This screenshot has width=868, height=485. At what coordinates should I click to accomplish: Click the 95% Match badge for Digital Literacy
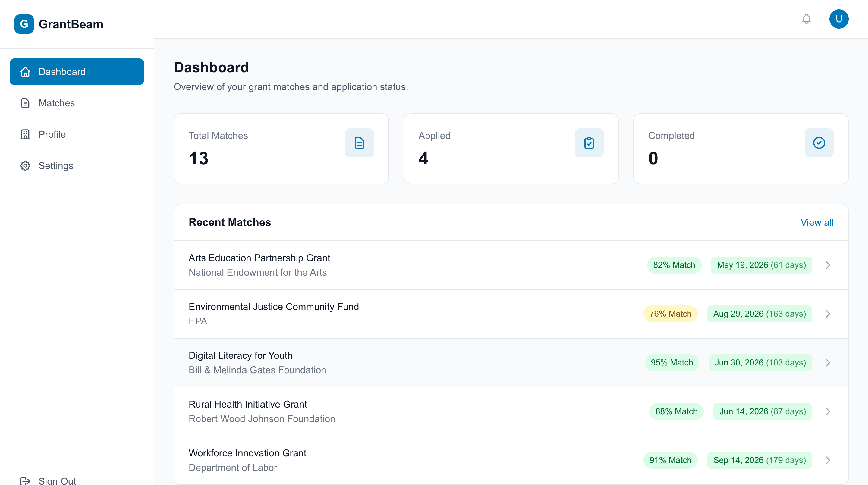672,362
